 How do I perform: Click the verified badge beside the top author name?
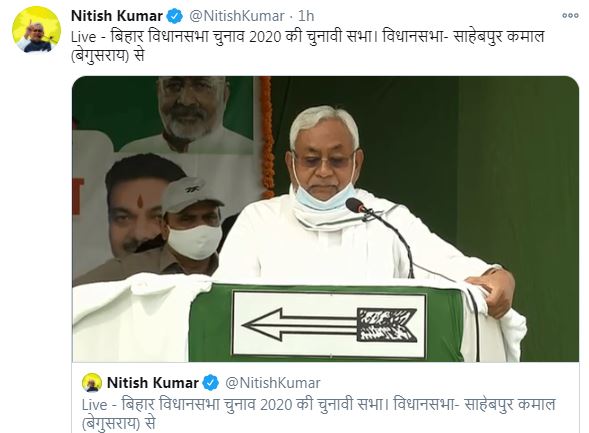[175, 16]
